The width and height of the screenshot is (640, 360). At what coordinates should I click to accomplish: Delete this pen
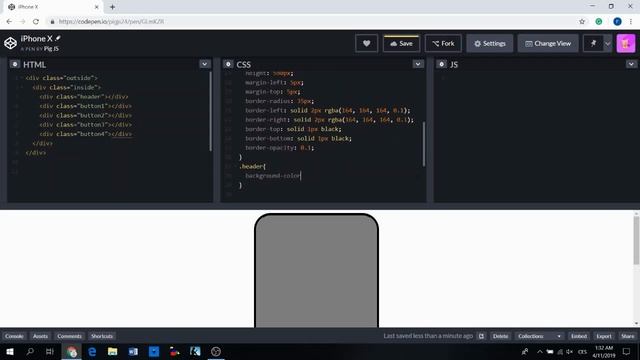[500, 336]
